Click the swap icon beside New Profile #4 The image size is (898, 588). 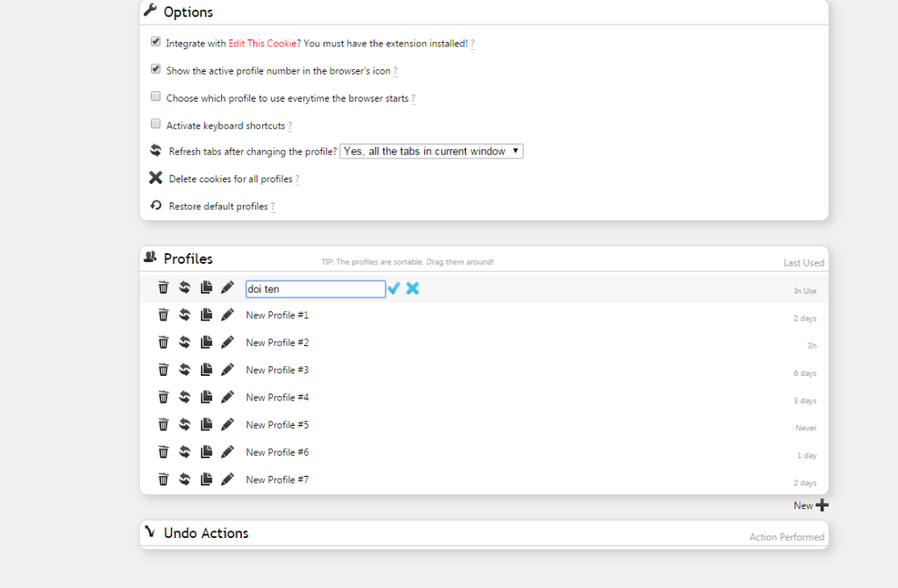click(x=185, y=397)
